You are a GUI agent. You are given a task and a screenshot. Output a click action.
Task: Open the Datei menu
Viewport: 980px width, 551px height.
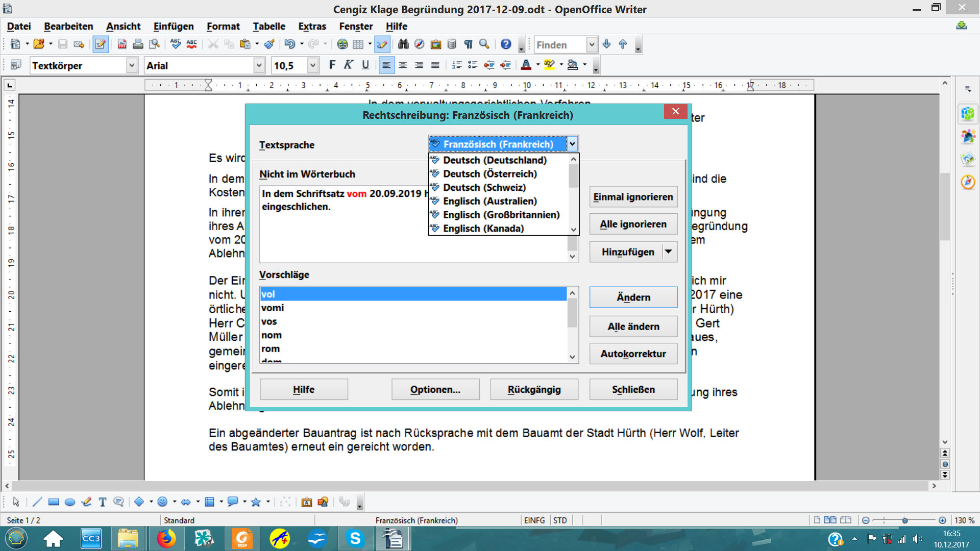point(19,26)
